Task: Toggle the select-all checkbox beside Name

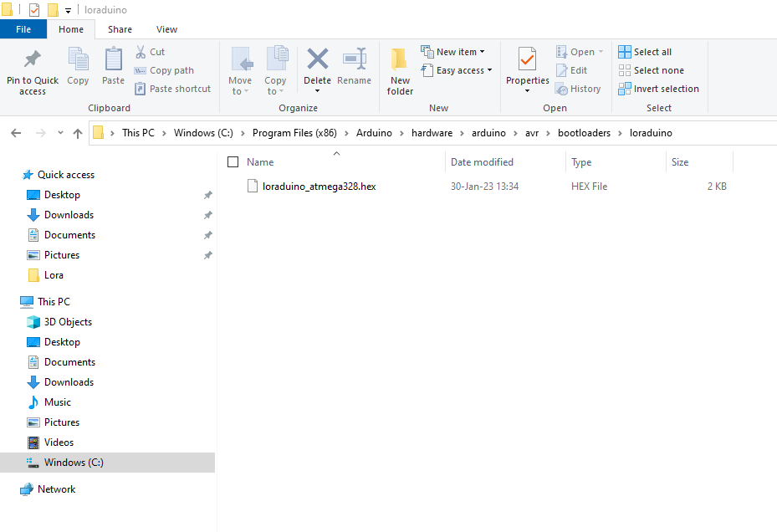Action: pyautogui.click(x=233, y=161)
